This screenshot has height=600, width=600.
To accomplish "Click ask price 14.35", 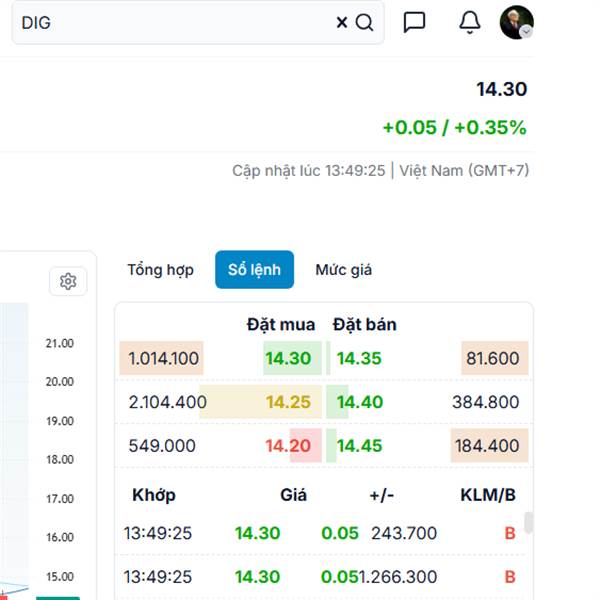I will pos(359,358).
